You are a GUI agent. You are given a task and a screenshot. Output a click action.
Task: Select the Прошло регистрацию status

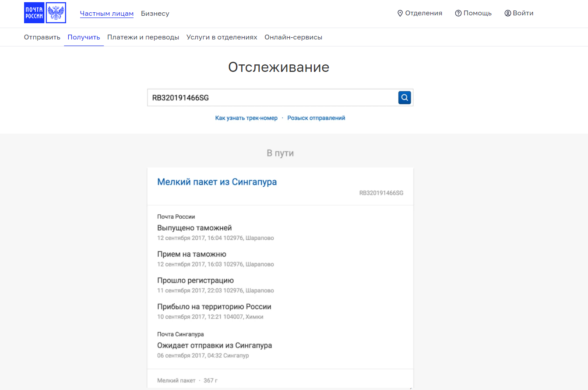(x=196, y=280)
